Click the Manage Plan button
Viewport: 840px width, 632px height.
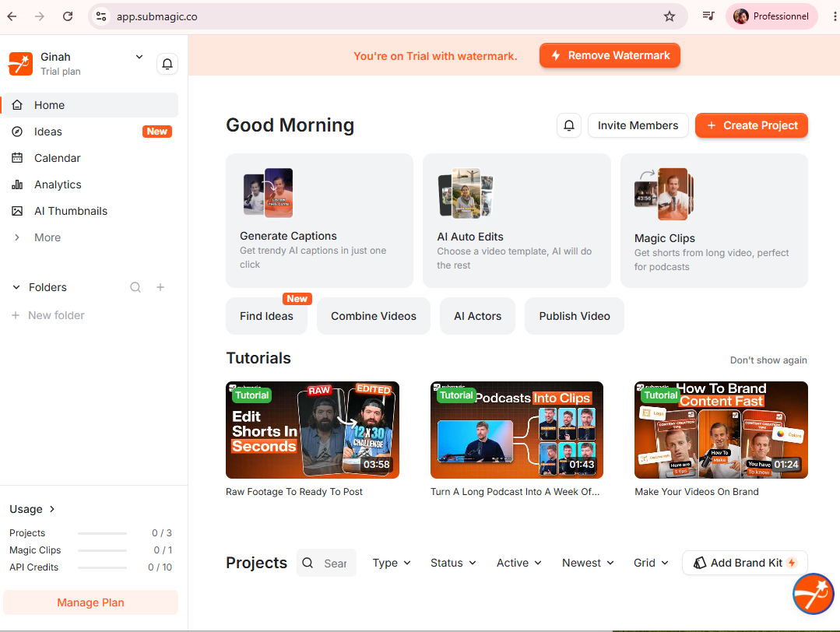coord(90,602)
